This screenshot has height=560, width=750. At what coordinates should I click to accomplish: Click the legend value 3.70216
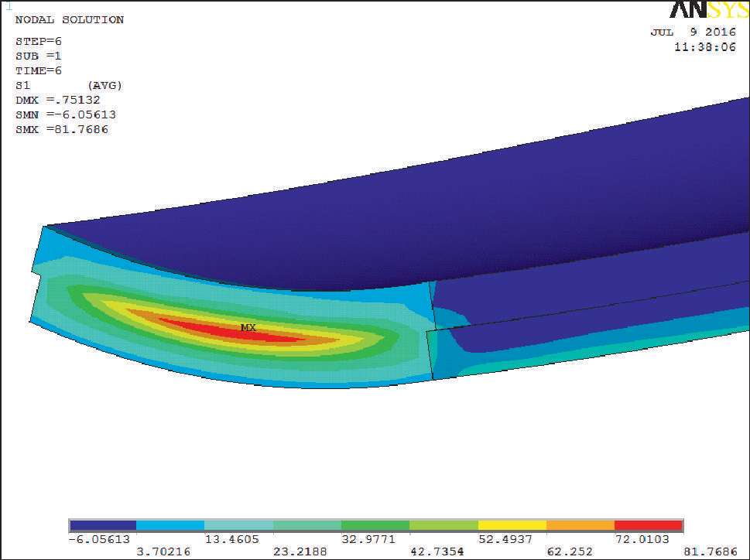pos(163,551)
